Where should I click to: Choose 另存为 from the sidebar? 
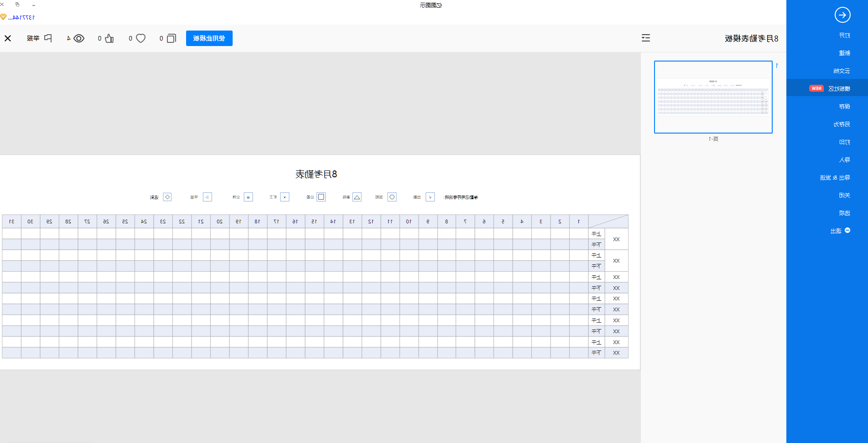pyautogui.click(x=842, y=124)
